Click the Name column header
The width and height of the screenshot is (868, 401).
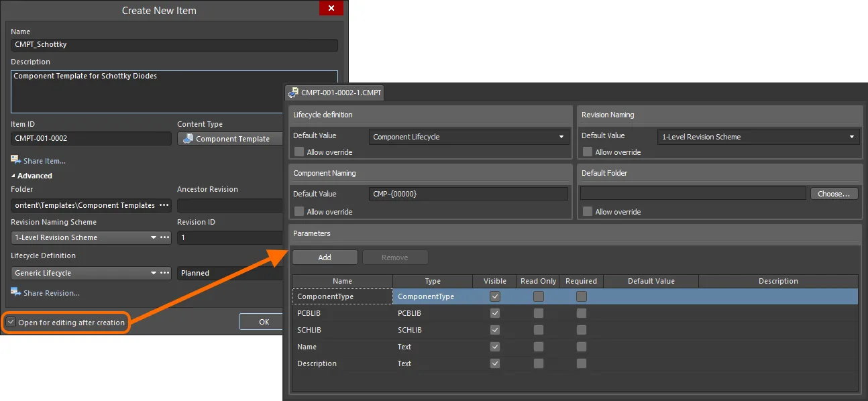click(x=342, y=281)
